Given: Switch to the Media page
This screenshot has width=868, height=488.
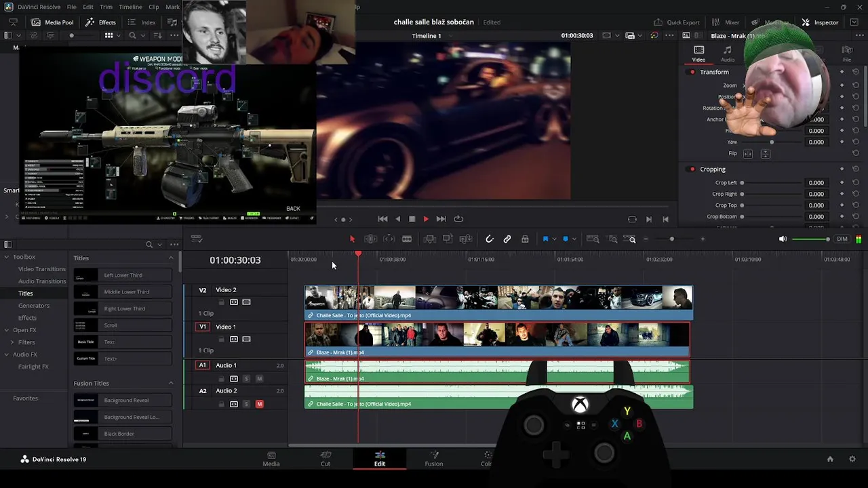Looking at the screenshot, I should tap(271, 459).
